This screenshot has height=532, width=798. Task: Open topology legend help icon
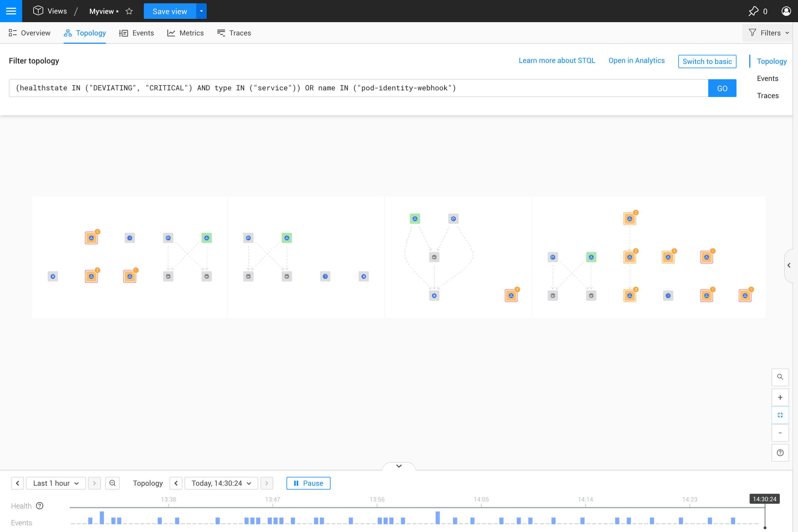coord(780,453)
